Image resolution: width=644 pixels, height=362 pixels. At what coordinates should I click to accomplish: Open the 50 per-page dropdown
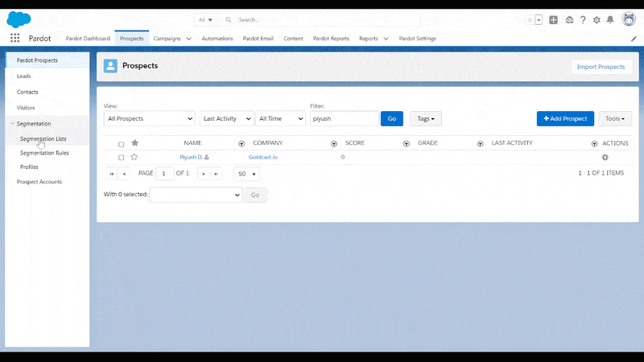click(246, 174)
